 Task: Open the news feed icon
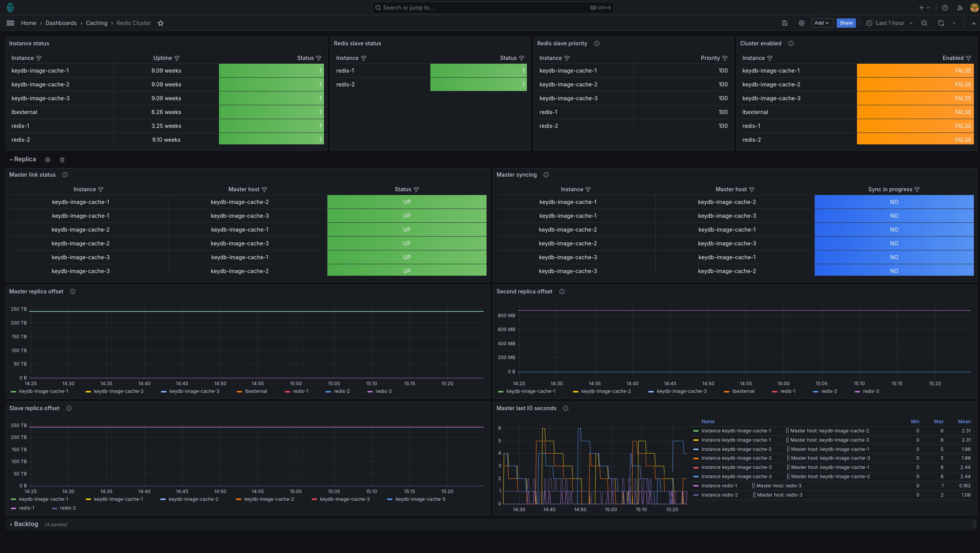point(960,8)
